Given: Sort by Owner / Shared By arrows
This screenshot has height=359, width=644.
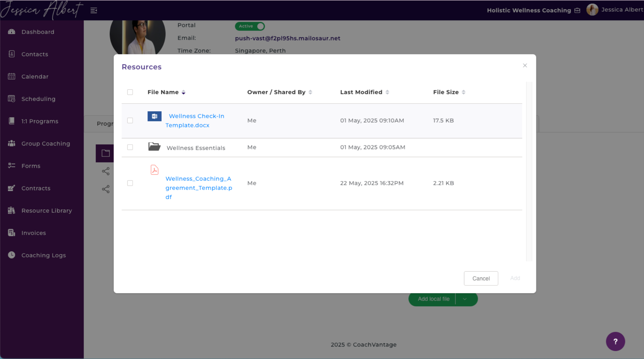Looking at the screenshot, I should [x=310, y=92].
